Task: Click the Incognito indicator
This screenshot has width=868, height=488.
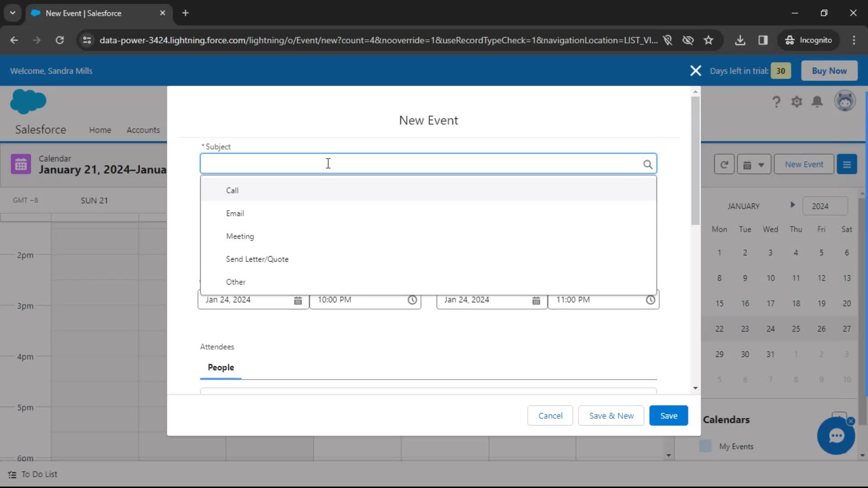Action: pos(809,40)
